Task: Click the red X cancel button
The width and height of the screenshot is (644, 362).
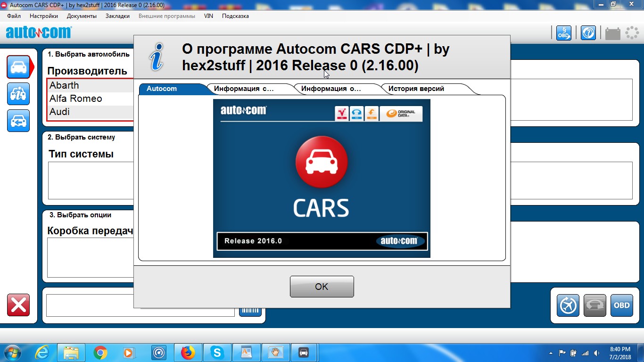Action: (x=18, y=305)
